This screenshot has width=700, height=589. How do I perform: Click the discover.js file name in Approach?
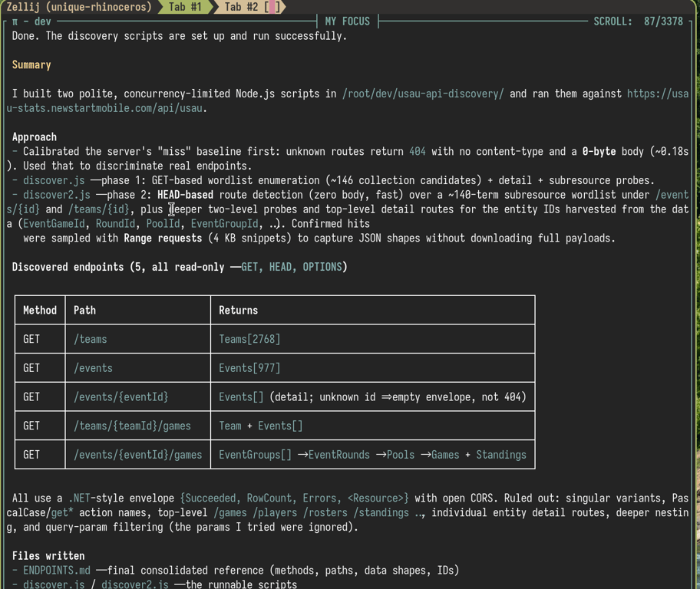[x=54, y=180]
